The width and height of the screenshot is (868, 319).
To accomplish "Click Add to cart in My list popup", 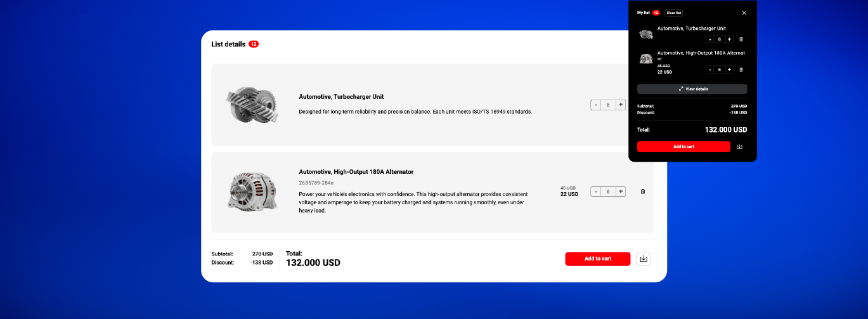I will tap(683, 146).
